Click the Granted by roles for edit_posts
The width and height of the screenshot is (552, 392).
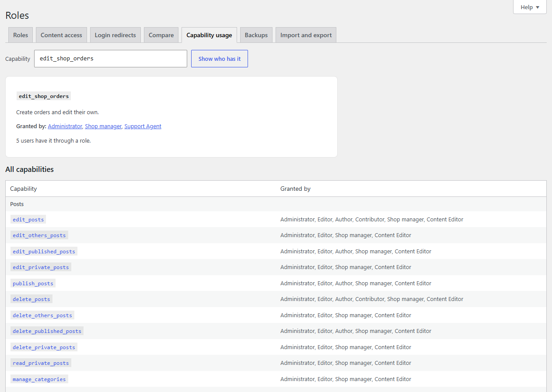[372, 219]
